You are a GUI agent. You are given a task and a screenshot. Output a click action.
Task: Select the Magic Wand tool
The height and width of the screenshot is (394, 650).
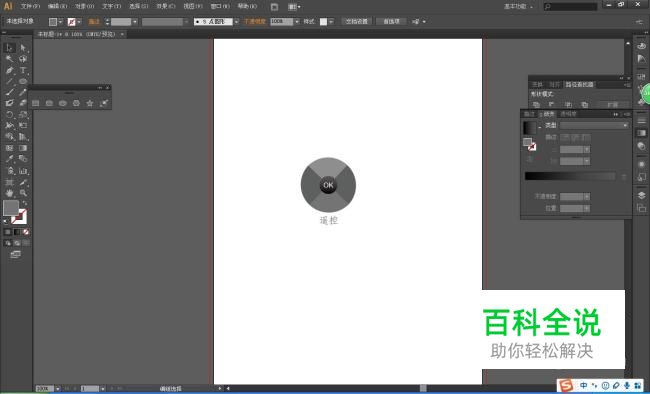coord(10,59)
